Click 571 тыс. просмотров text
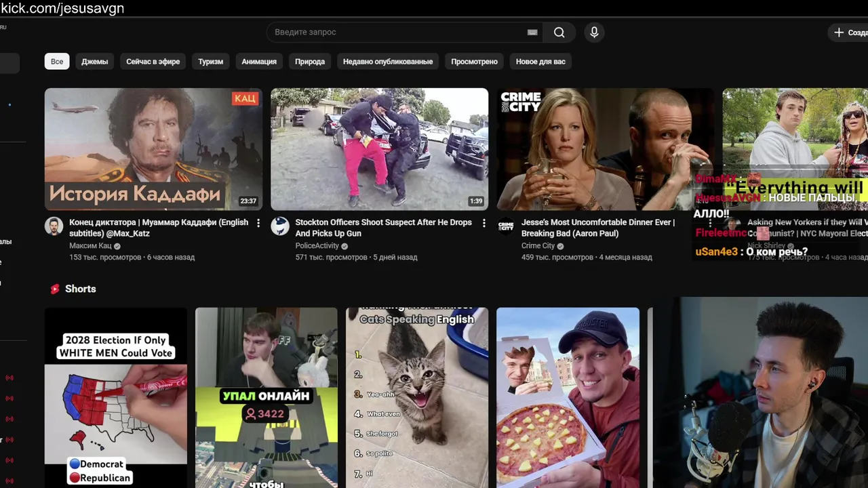868x488 pixels. (x=332, y=258)
